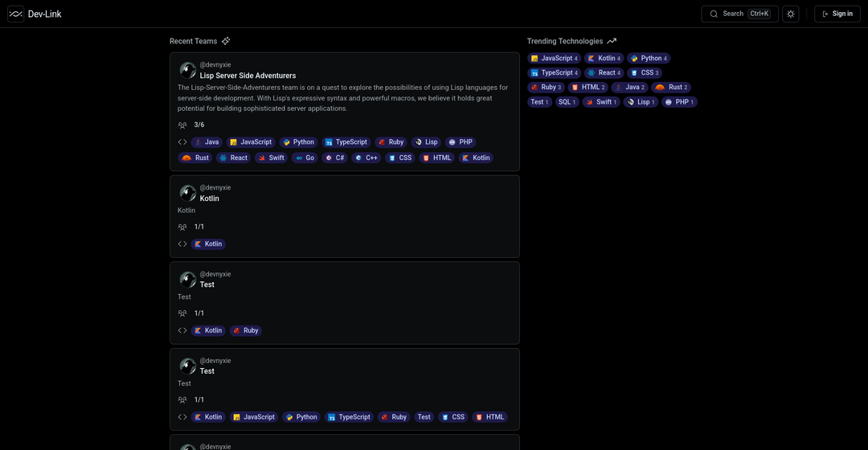Select the JavaScript trending technology tag
Viewport: 868px width, 450px height.
(x=554, y=59)
